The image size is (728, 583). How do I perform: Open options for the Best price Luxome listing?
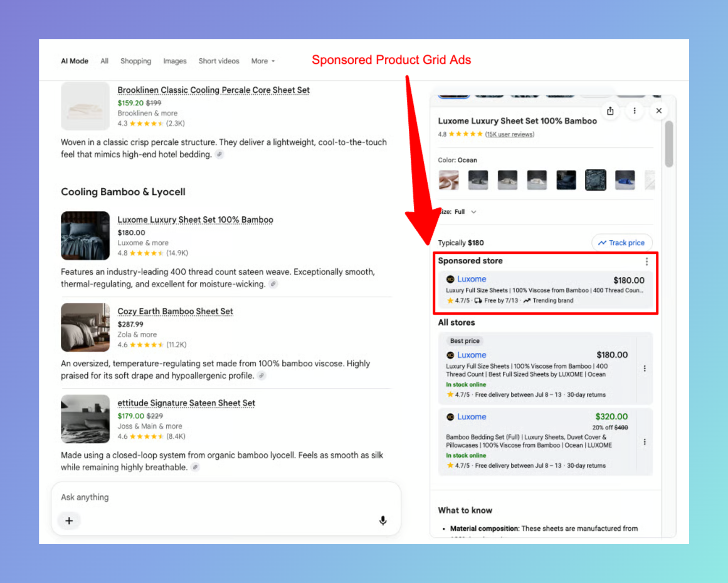[x=645, y=369]
